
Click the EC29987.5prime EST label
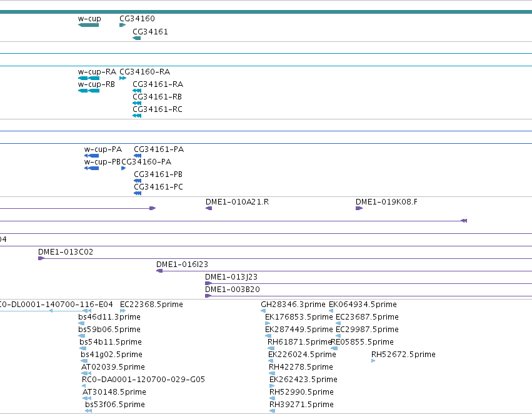tap(367, 330)
